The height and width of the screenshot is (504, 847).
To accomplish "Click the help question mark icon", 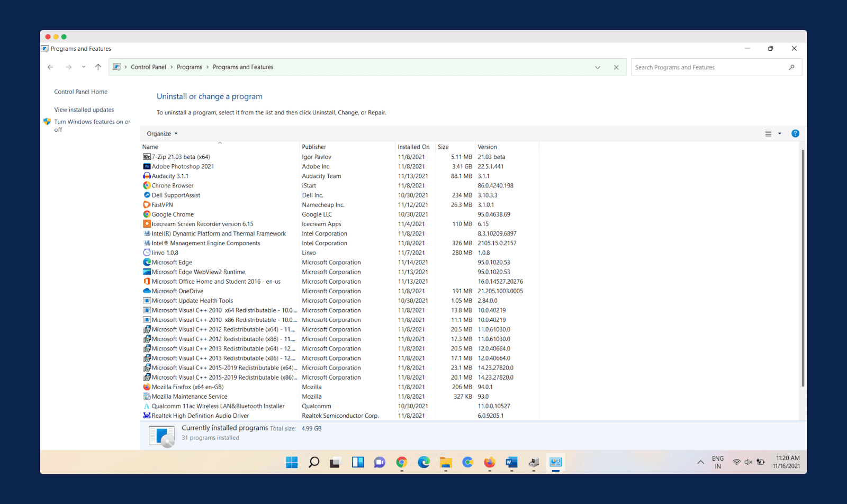I will tap(795, 133).
